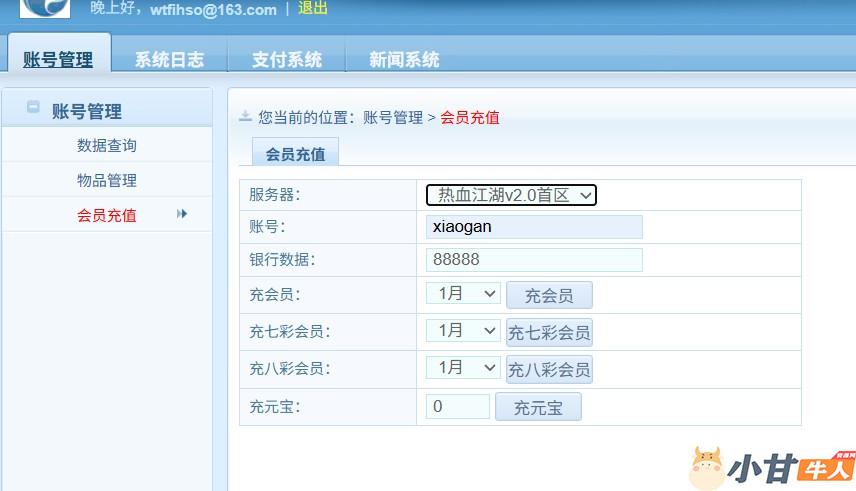
Task: Click the arrow icon beside 会员充值 in sidebar
Action: 182,214
